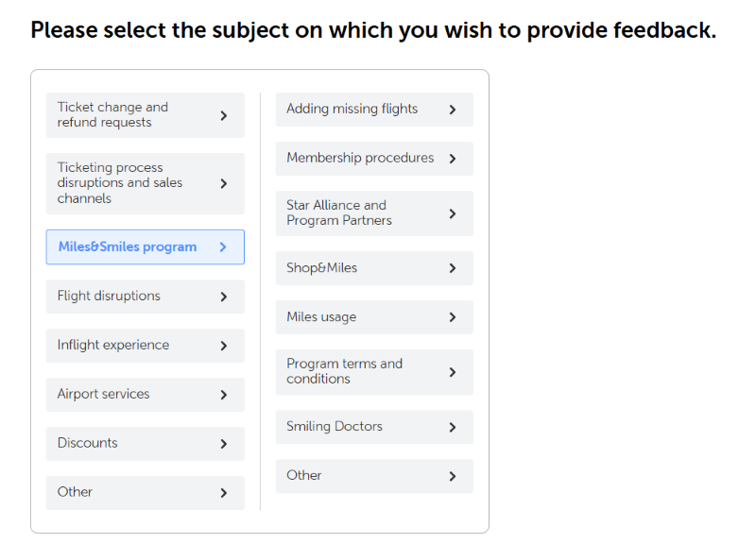Select the Discounts feedback category
The width and height of the screenshot is (756, 544).
[x=88, y=444]
